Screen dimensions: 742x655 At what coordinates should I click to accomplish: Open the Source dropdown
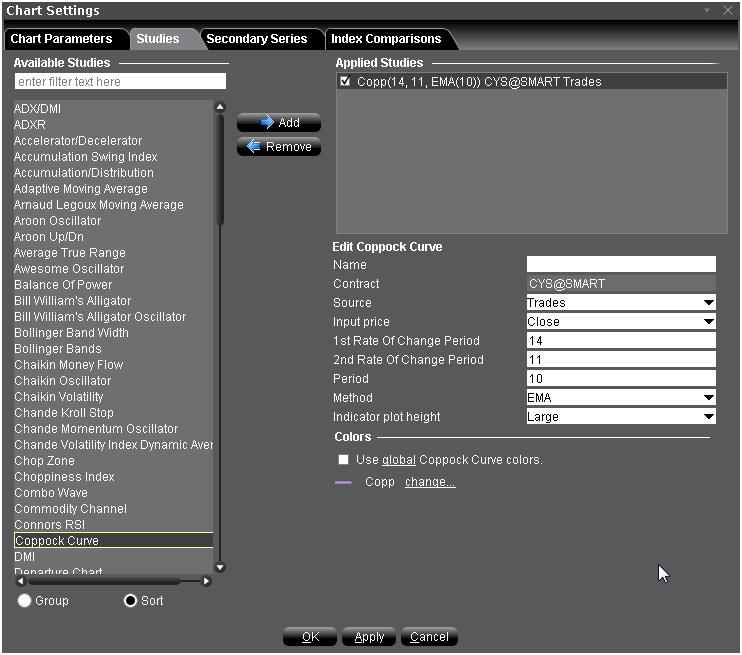click(708, 303)
